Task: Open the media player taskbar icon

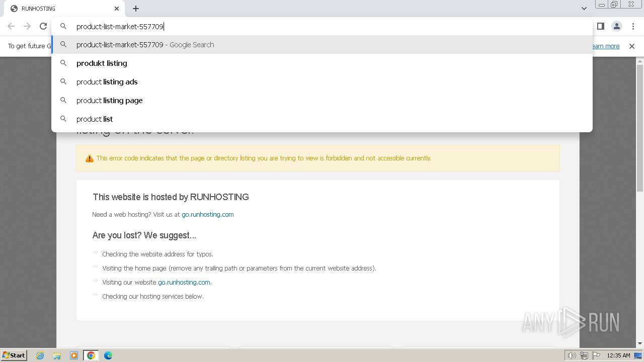Action: point(74,355)
